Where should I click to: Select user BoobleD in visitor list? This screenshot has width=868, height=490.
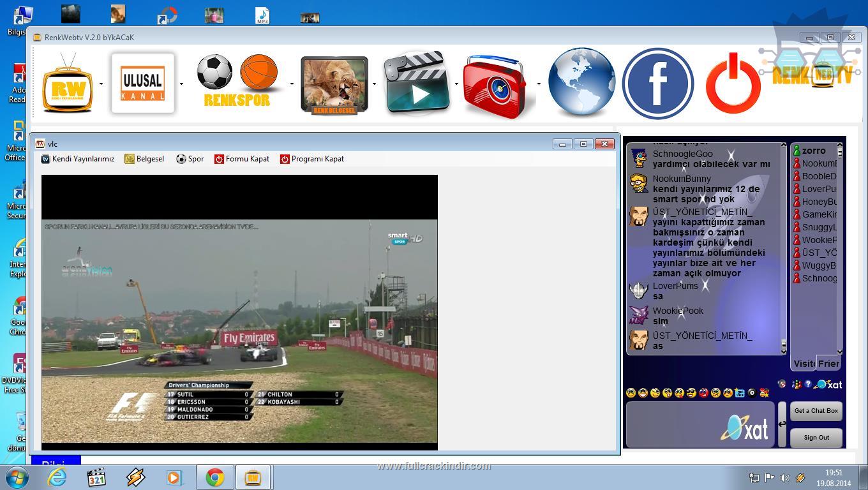[x=814, y=176]
